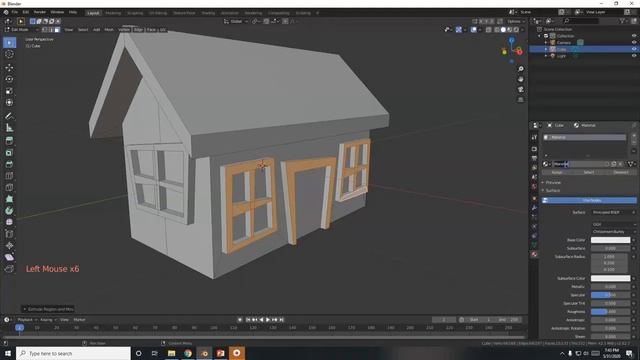Click the viewport zoom magnifier icon
The image size is (640, 360).
click(520, 69)
